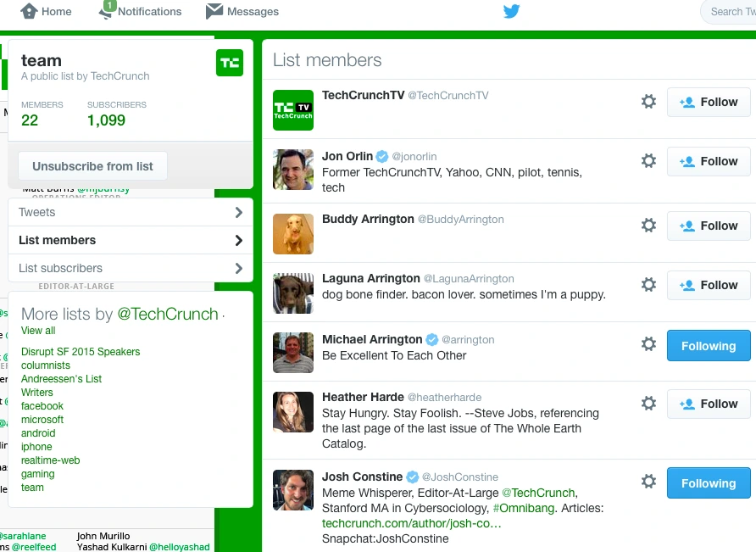Click @TechCrunch mention in Josh's bio
This screenshot has width=756, height=552.
pos(538,493)
